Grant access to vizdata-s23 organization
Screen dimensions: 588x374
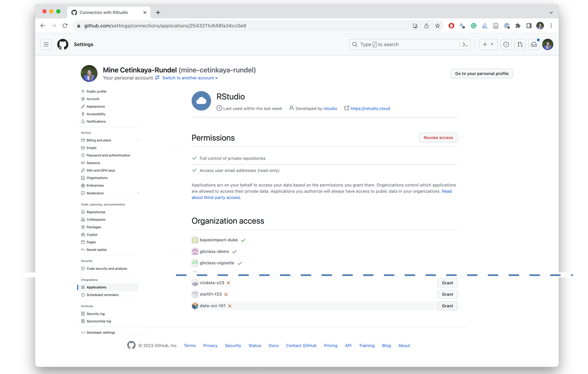[447, 283]
